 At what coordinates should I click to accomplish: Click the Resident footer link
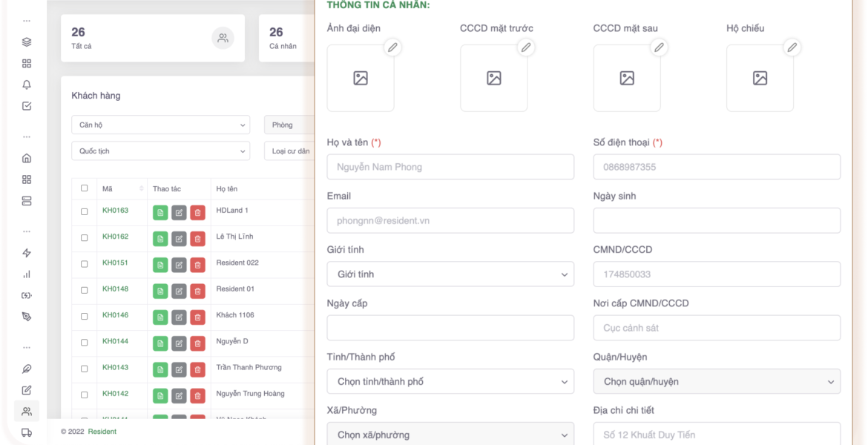click(102, 432)
